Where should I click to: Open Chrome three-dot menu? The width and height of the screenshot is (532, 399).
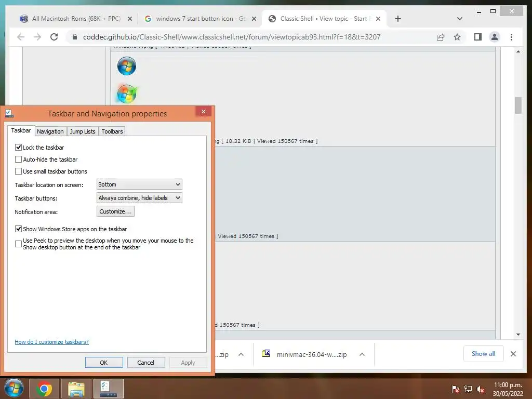point(511,37)
